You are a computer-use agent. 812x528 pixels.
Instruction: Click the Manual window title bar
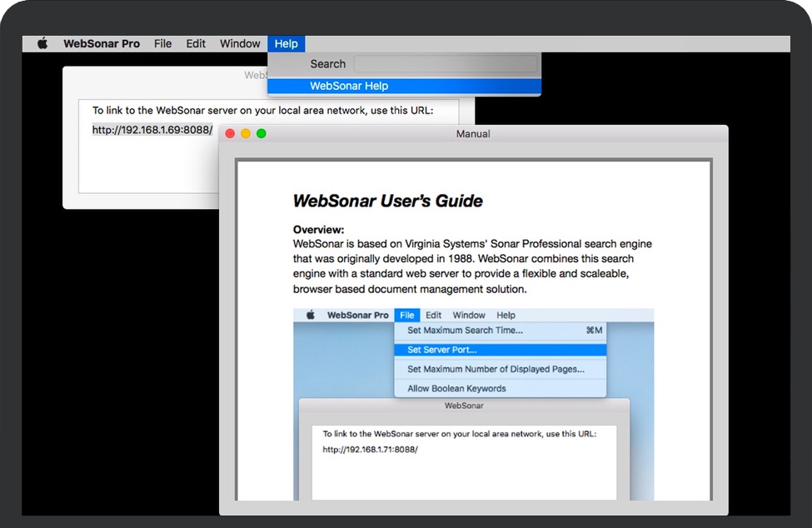(472, 133)
